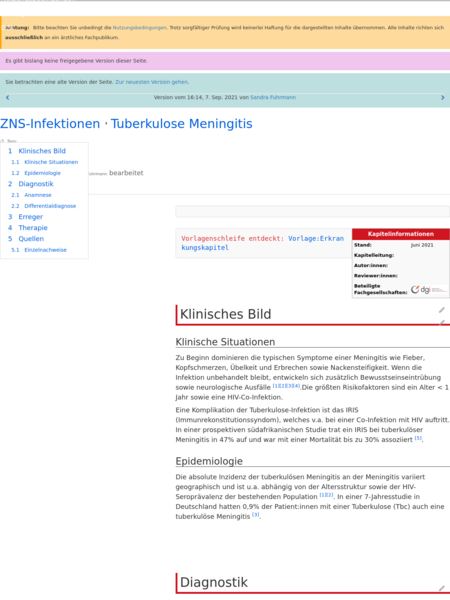Image resolution: width=450 pixels, height=600 pixels.
Task: Open Sandra Fuhrmann user link
Action: point(273,98)
